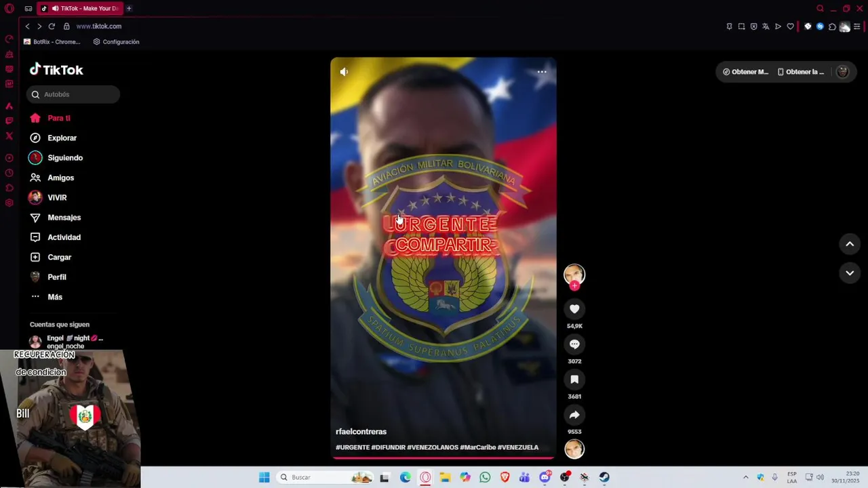Open the spinning sound disc thumbnail

coord(574,449)
